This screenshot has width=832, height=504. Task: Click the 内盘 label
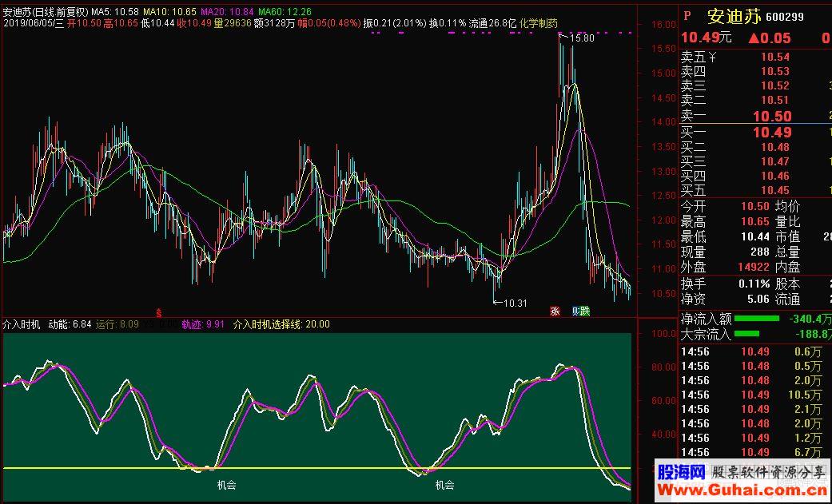click(787, 268)
